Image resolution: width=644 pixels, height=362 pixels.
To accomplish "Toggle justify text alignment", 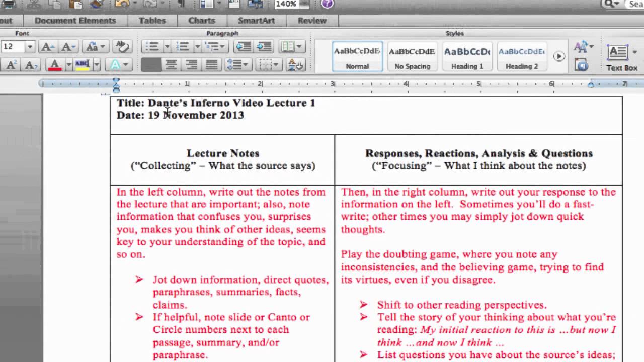I will click(212, 65).
